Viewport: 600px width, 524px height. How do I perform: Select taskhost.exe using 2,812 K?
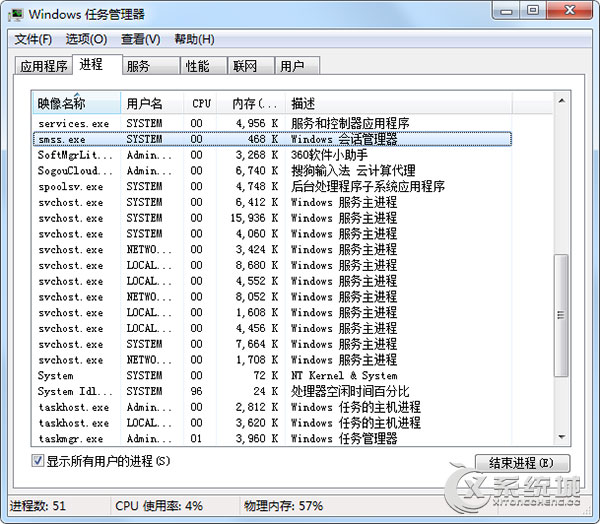click(272, 407)
